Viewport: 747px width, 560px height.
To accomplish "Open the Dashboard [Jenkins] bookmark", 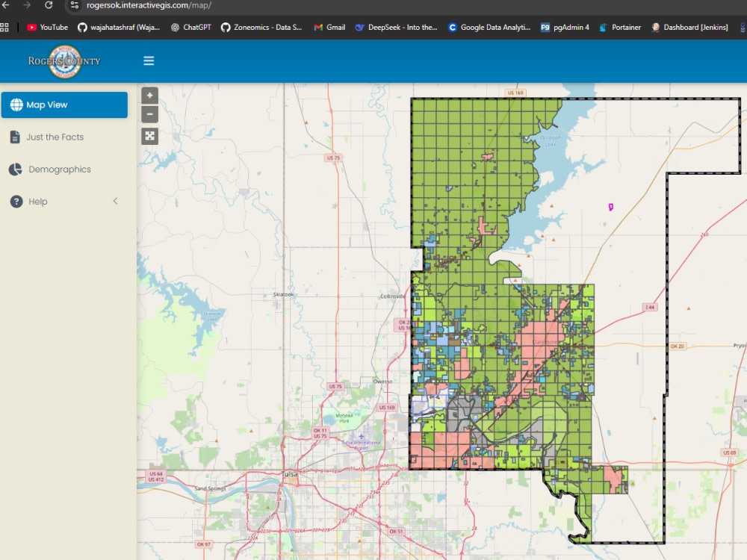I will pyautogui.click(x=689, y=27).
